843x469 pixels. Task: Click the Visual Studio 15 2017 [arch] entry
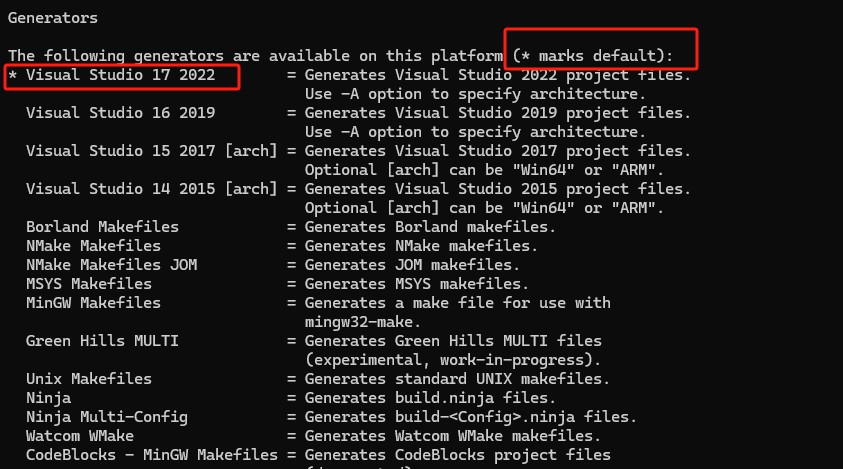[150, 151]
